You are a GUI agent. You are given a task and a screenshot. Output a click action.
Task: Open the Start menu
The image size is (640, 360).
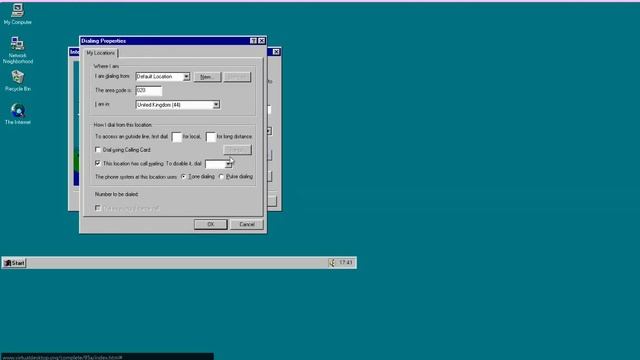coord(14,263)
